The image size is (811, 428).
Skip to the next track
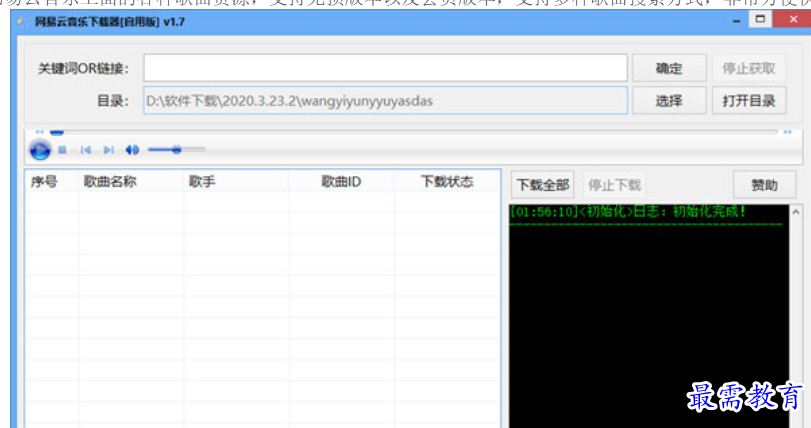(x=109, y=150)
